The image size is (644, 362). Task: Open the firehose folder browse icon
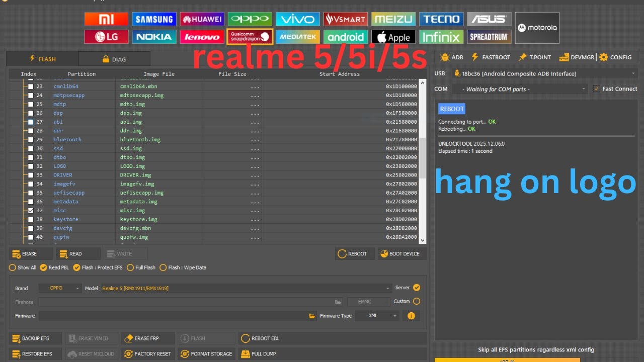(338, 302)
